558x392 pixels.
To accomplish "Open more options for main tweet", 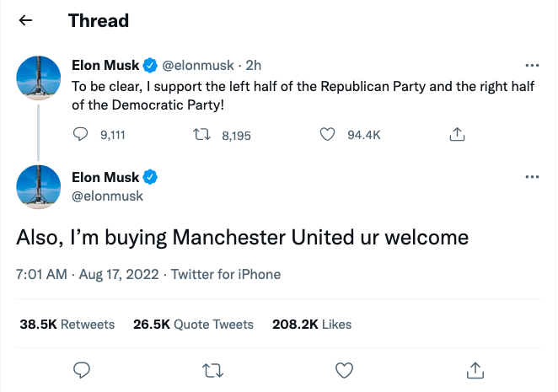I will click(531, 177).
